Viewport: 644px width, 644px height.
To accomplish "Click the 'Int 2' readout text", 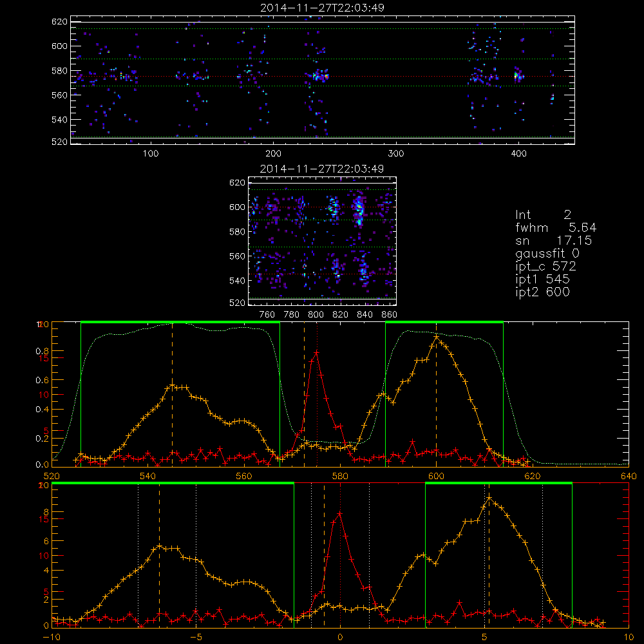I will tap(543, 215).
